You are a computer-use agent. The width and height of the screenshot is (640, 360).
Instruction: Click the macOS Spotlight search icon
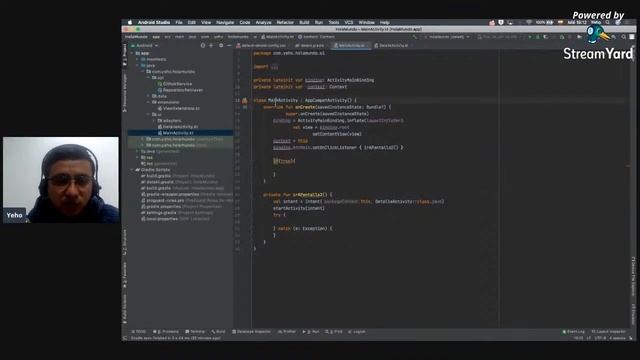(608, 22)
